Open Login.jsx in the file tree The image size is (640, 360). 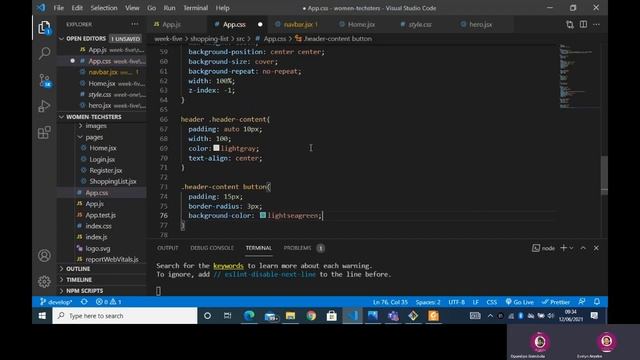pos(102,159)
